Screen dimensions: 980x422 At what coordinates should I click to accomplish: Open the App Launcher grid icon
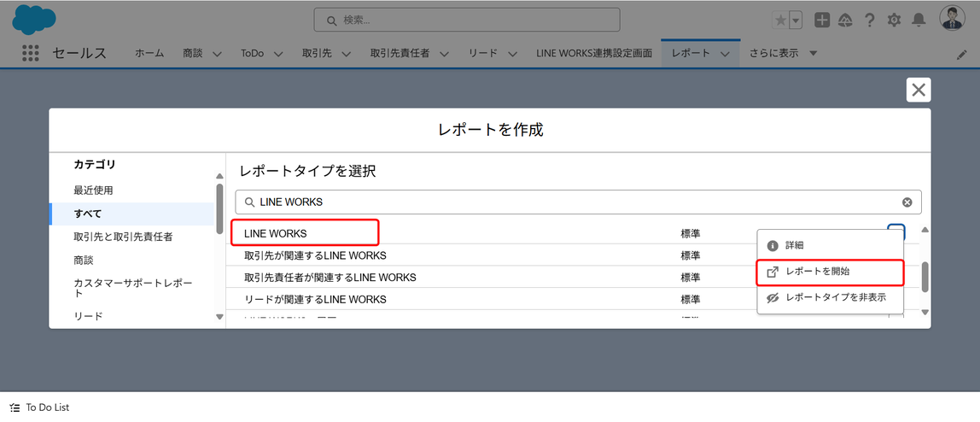click(31, 53)
